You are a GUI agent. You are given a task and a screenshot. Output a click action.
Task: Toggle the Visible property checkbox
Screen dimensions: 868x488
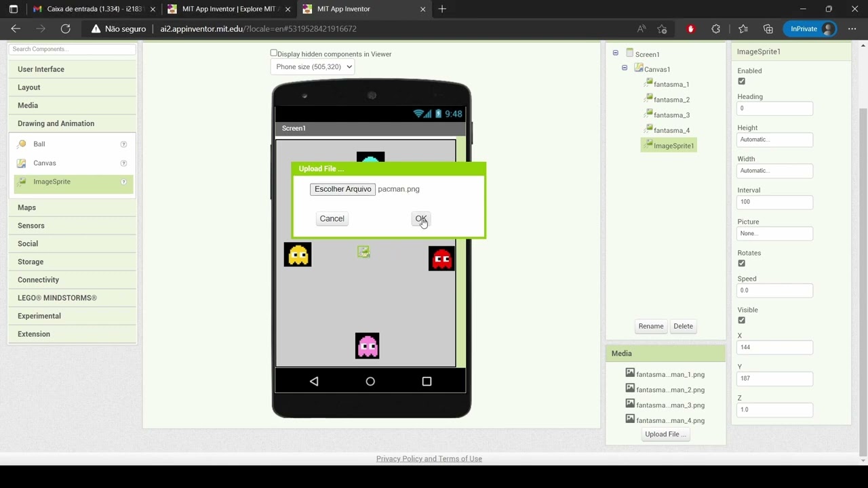741,320
